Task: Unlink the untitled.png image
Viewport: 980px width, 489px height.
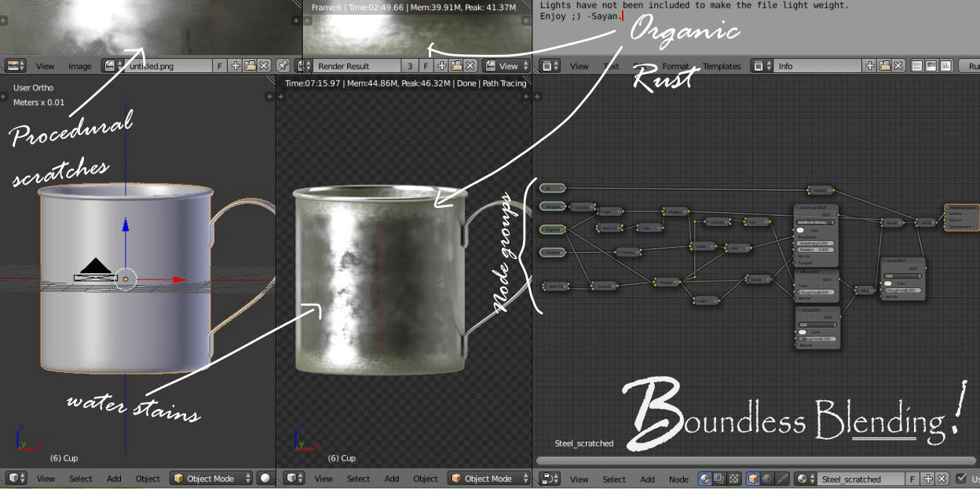Action: [264, 66]
